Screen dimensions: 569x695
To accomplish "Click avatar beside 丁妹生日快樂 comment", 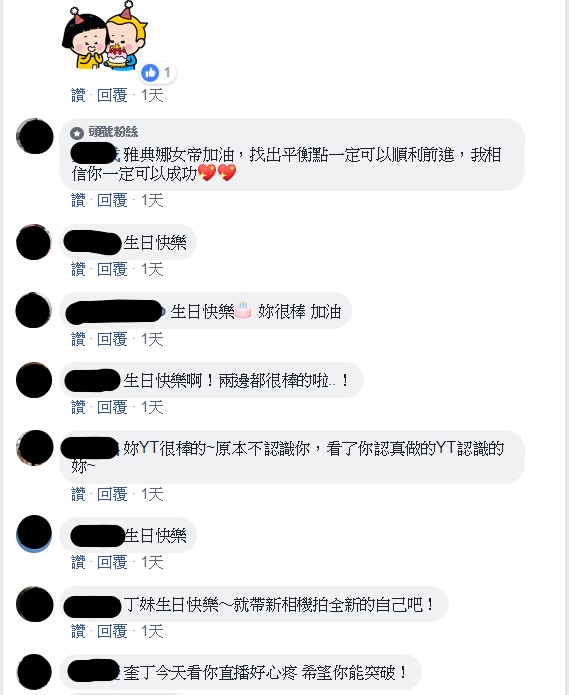I will point(35,604).
